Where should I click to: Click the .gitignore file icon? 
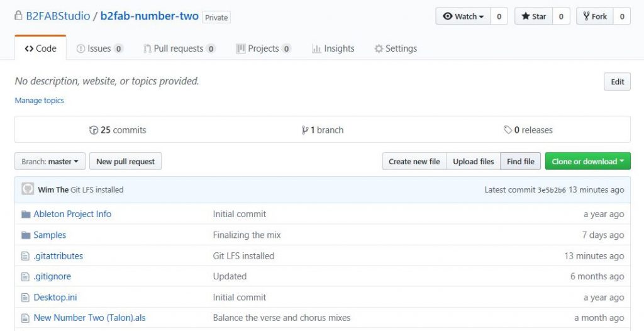pyautogui.click(x=25, y=276)
